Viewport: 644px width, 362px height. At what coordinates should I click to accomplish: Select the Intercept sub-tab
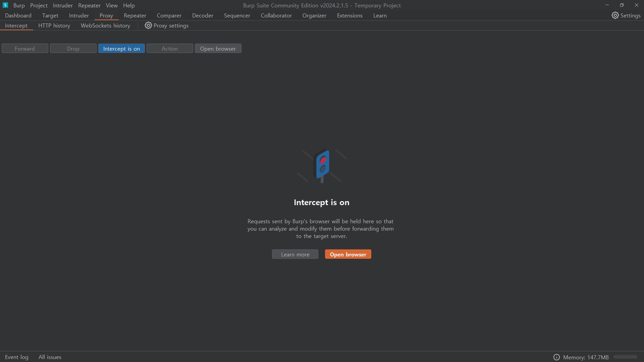coord(16,26)
